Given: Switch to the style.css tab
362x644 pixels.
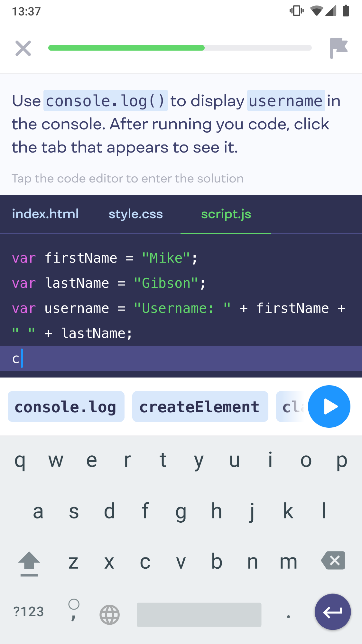Looking at the screenshot, I should 135,214.
